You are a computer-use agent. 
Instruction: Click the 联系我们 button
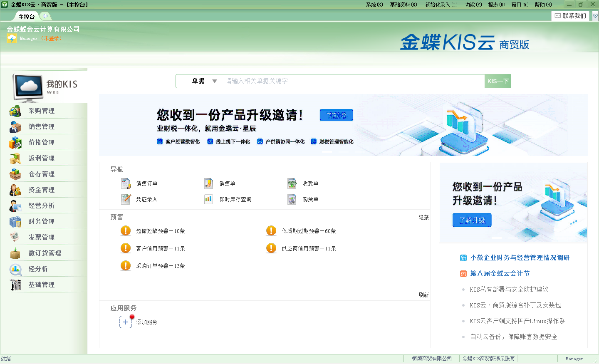click(570, 16)
